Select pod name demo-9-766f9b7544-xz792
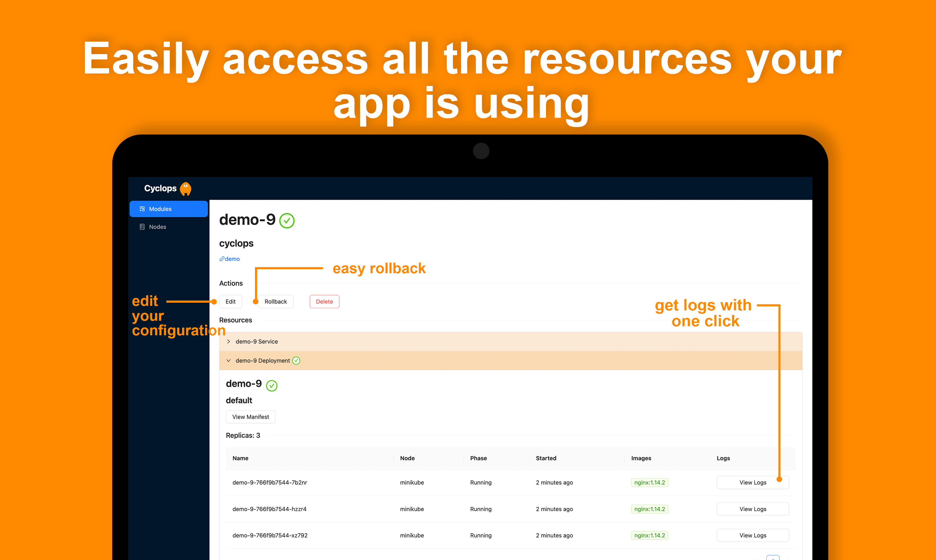Viewport: 936px width, 560px height. 270,536
